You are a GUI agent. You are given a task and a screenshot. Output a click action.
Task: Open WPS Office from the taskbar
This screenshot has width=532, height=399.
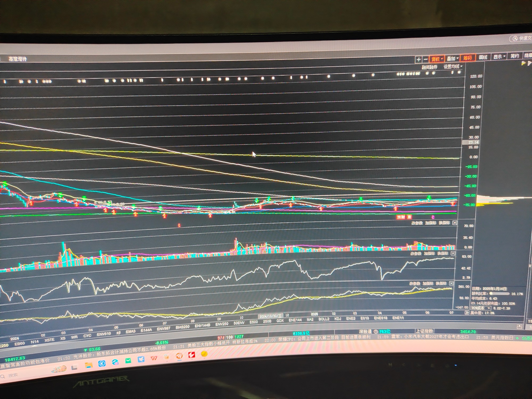pyautogui.click(x=154, y=358)
